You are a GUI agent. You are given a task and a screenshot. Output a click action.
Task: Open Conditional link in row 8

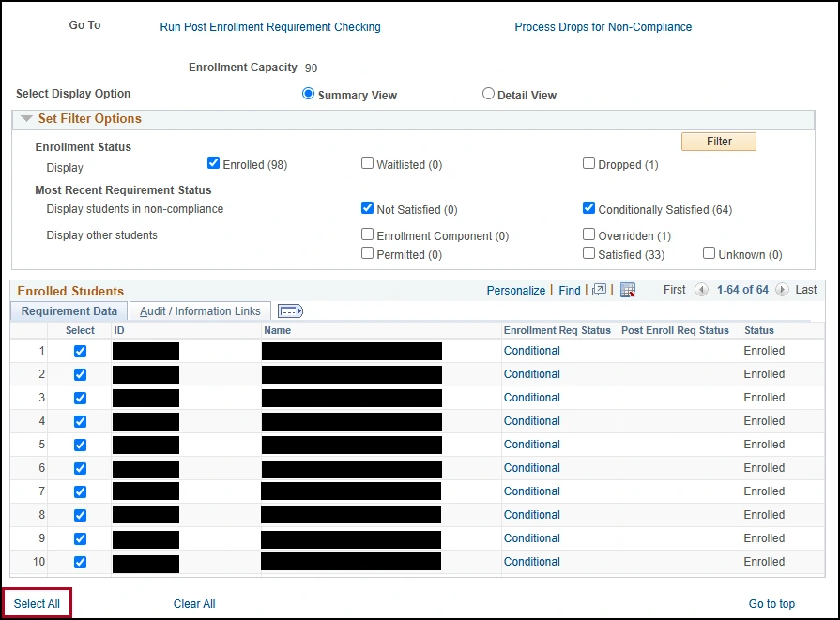[x=531, y=515]
